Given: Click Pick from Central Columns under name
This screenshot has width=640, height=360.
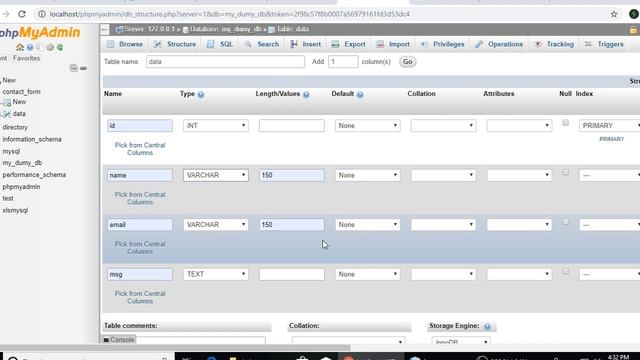Looking at the screenshot, I should (140, 198).
